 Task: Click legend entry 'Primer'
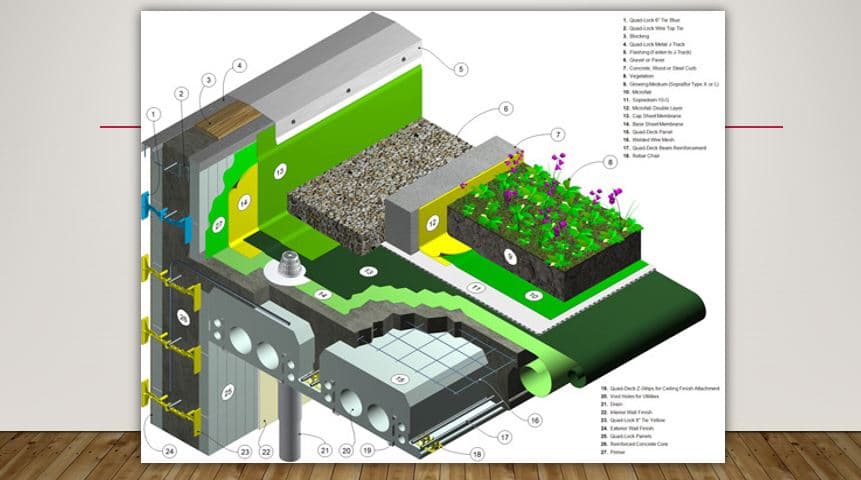tap(618, 452)
